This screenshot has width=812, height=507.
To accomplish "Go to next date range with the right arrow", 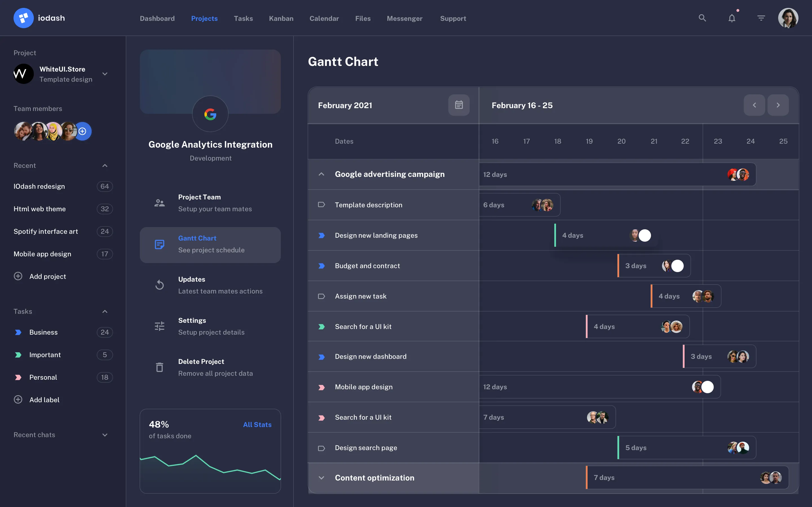I will tap(778, 105).
